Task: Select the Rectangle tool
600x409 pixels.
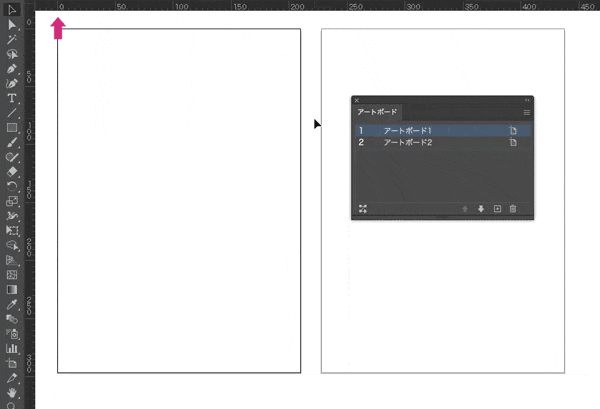Action: (x=12, y=128)
